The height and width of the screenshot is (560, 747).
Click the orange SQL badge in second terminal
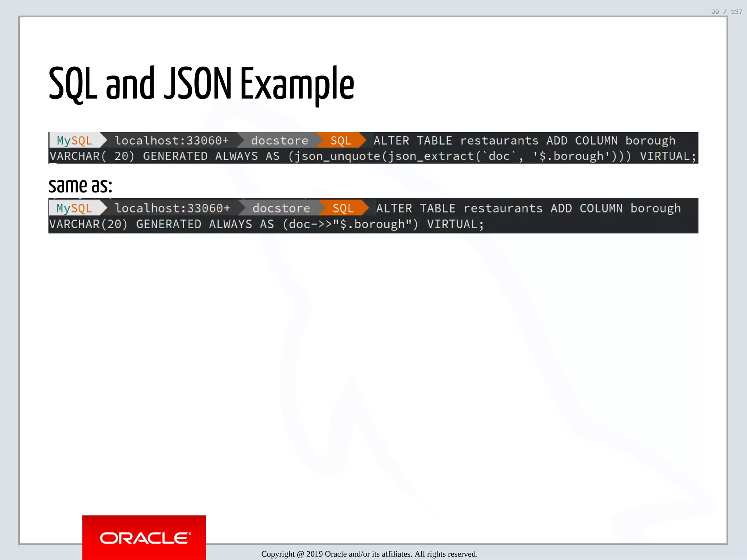pos(343,208)
